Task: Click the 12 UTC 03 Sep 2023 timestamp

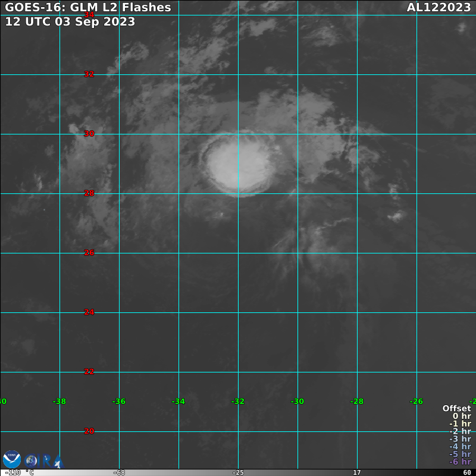Action: tap(70, 21)
